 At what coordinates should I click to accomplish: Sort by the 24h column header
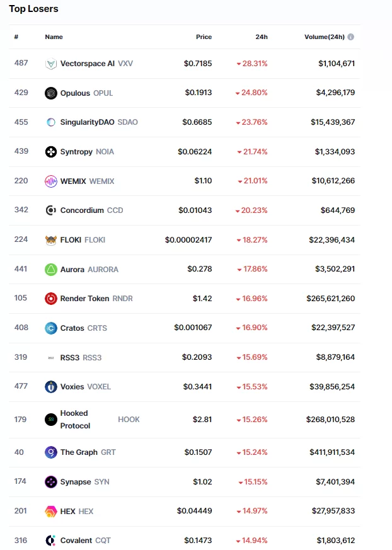(262, 37)
